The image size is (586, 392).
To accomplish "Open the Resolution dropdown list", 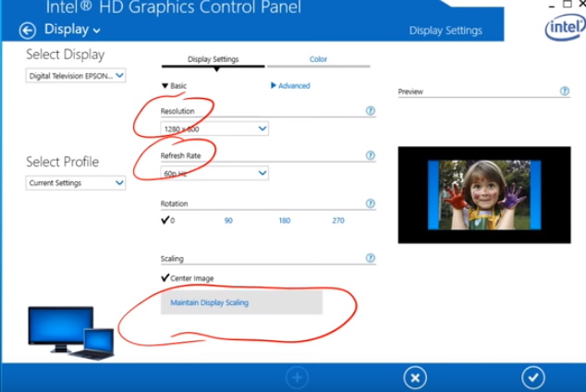I will 214,129.
